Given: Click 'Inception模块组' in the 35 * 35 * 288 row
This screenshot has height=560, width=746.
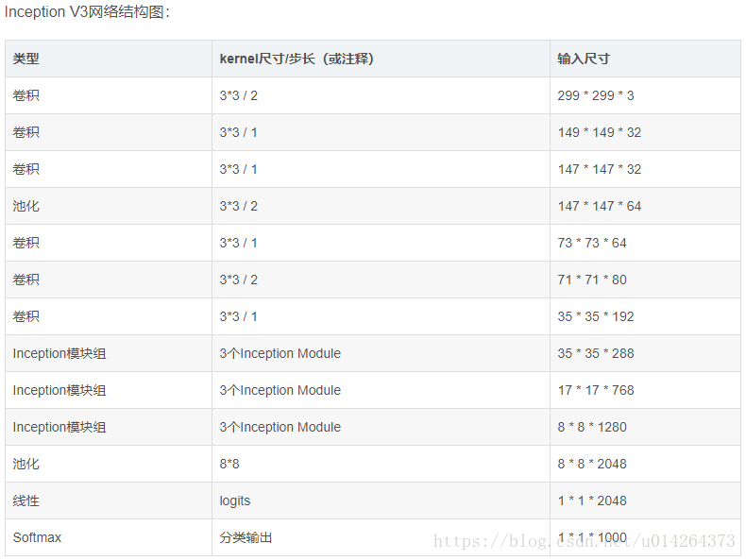Looking at the screenshot, I should [x=59, y=353].
